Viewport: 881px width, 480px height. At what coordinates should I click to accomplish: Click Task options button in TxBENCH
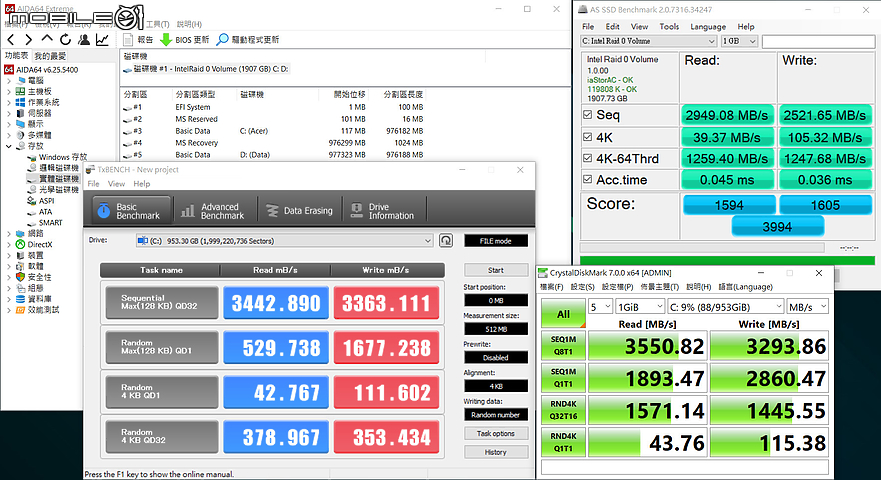pos(496,433)
